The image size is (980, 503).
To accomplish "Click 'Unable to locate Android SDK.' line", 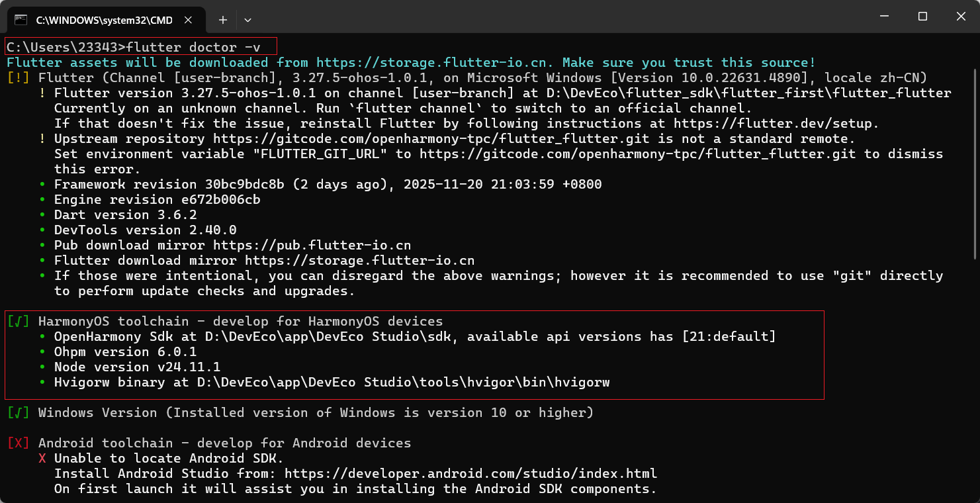I will coord(169,458).
